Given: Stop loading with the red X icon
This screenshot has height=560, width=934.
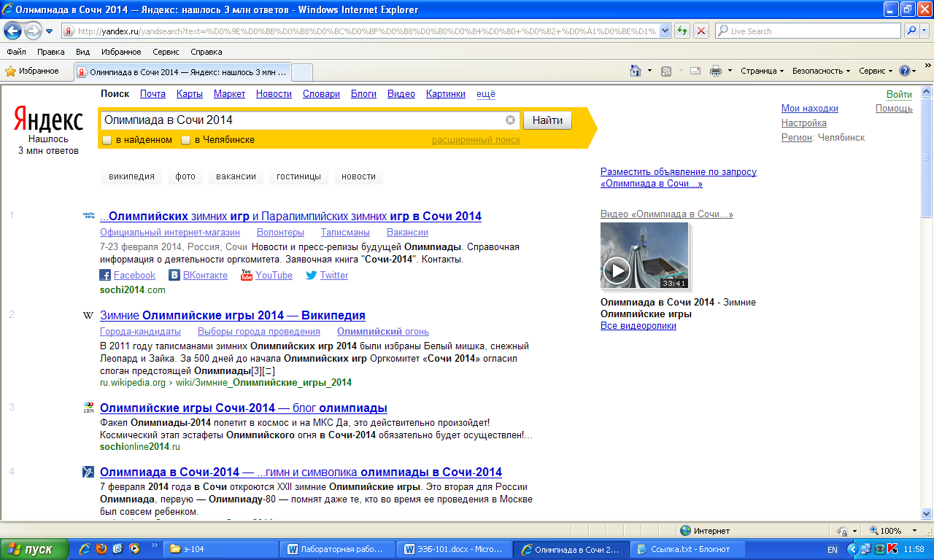Looking at the screenshot, I should click(701, 31).
